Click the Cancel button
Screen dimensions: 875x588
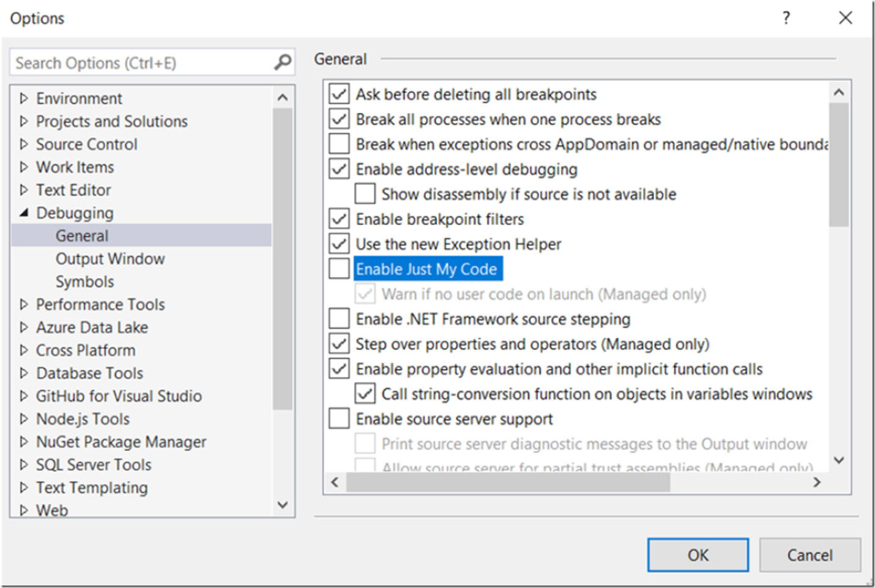tap(810, 555)
